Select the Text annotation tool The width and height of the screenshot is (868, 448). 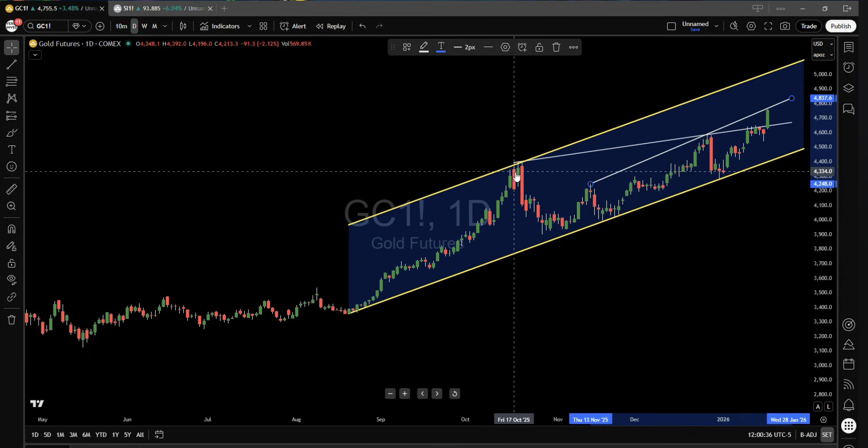click(x=12, y=150)
